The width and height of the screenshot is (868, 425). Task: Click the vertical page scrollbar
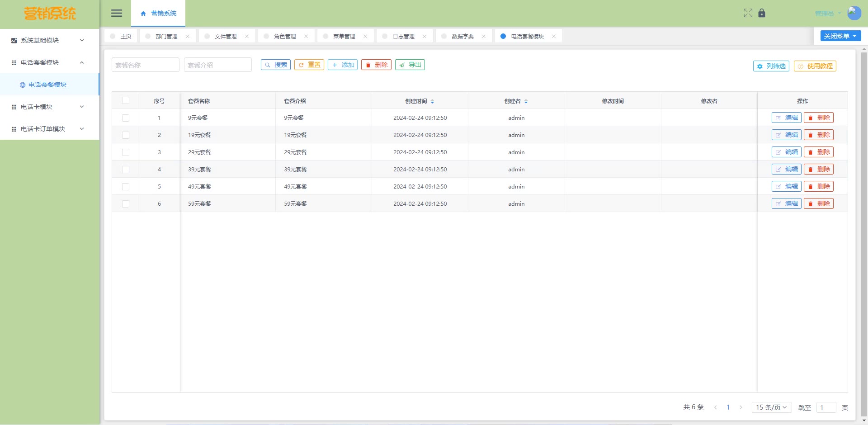tap(864, 226)
